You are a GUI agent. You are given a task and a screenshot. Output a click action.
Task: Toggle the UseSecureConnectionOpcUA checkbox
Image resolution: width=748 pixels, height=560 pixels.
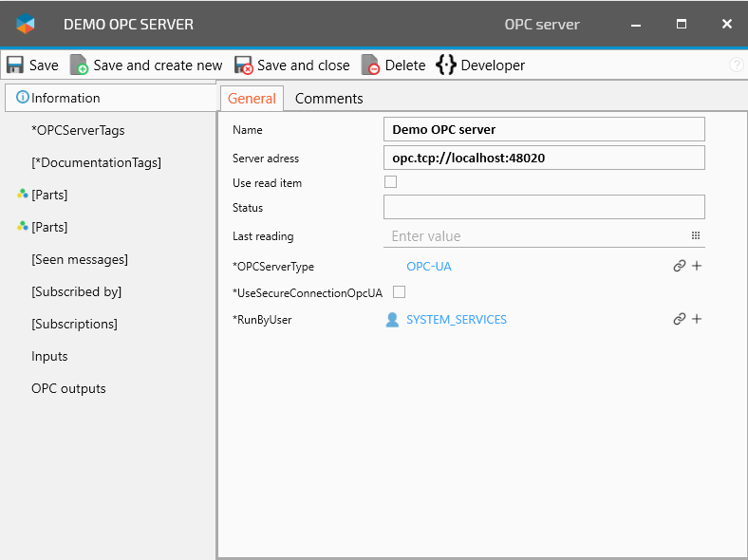coord(399,292)
